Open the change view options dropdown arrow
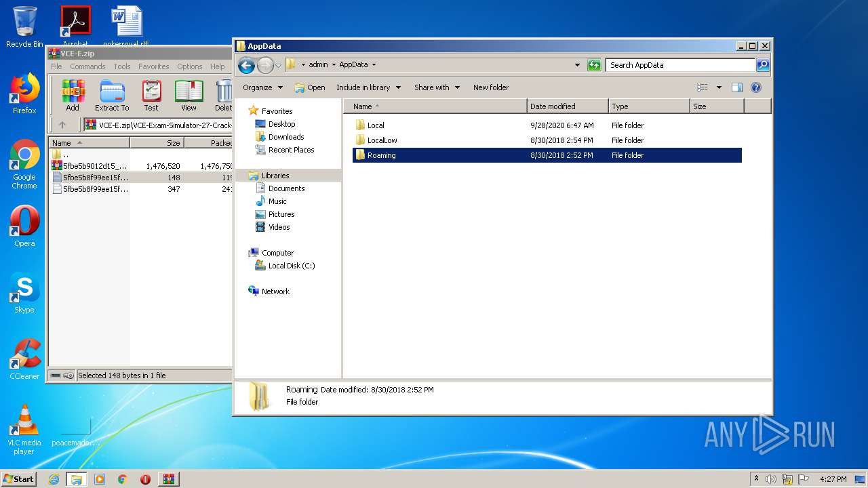Screen dimensions: 868x488 [719, 87]
